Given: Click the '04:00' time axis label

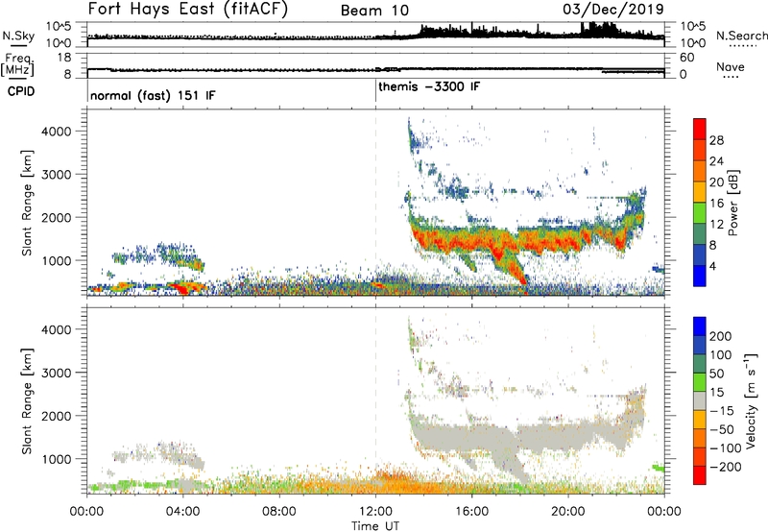Looking at the screenshot, I should point(183,512).
